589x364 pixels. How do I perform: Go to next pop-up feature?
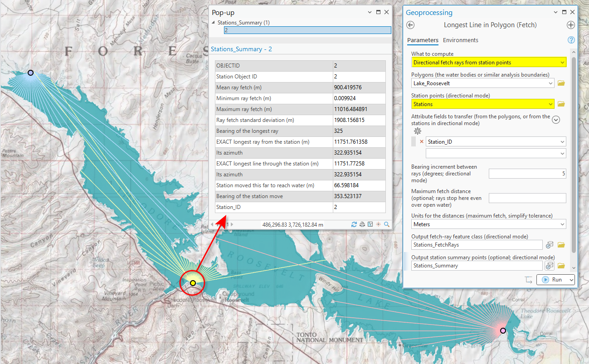tap(232, 224)
